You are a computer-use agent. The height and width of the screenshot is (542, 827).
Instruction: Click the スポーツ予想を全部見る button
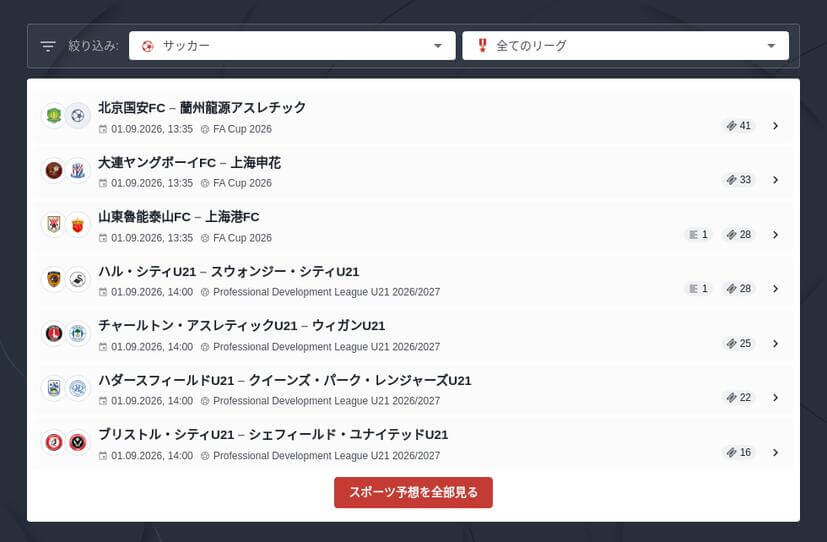(x=414, y=492)
